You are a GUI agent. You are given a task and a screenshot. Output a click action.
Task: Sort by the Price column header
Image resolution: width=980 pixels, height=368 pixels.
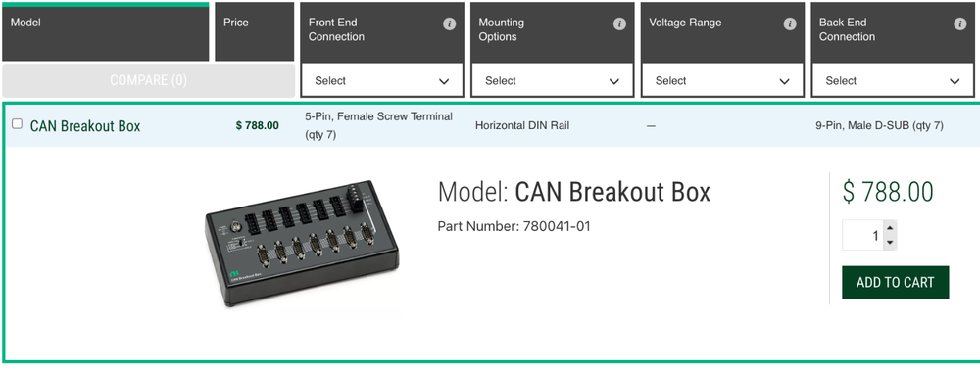click(255, 32)
